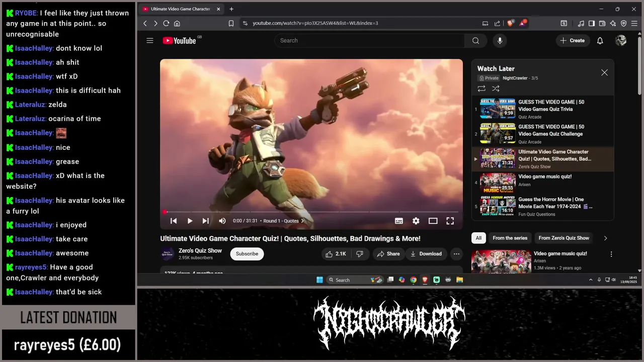
Task: Expand the Round 1 - Quotes chapter list
Action: tap(284, 221)
